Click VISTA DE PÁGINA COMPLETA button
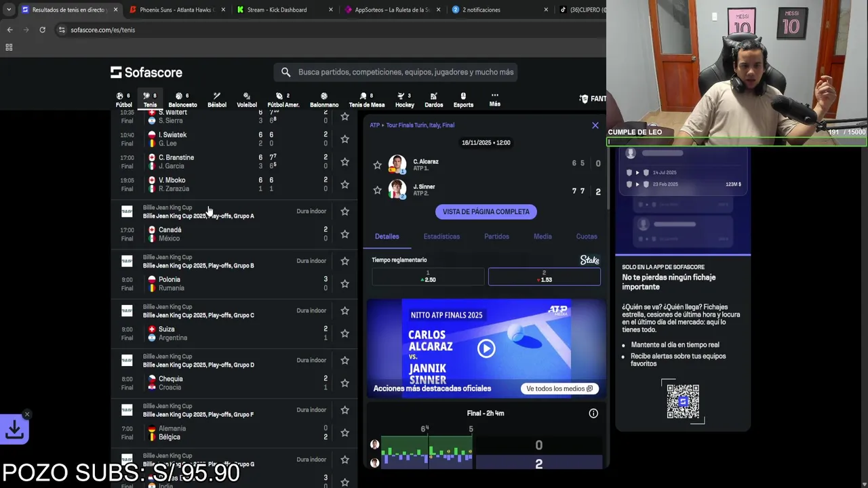 point(486,212)
